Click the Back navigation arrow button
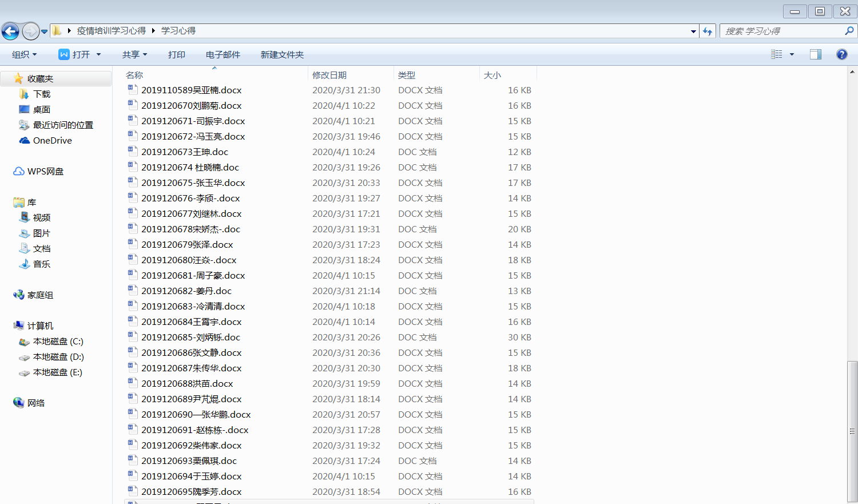Image resolution: width=858 pixels, height=504 pixels. click(10, 31)
